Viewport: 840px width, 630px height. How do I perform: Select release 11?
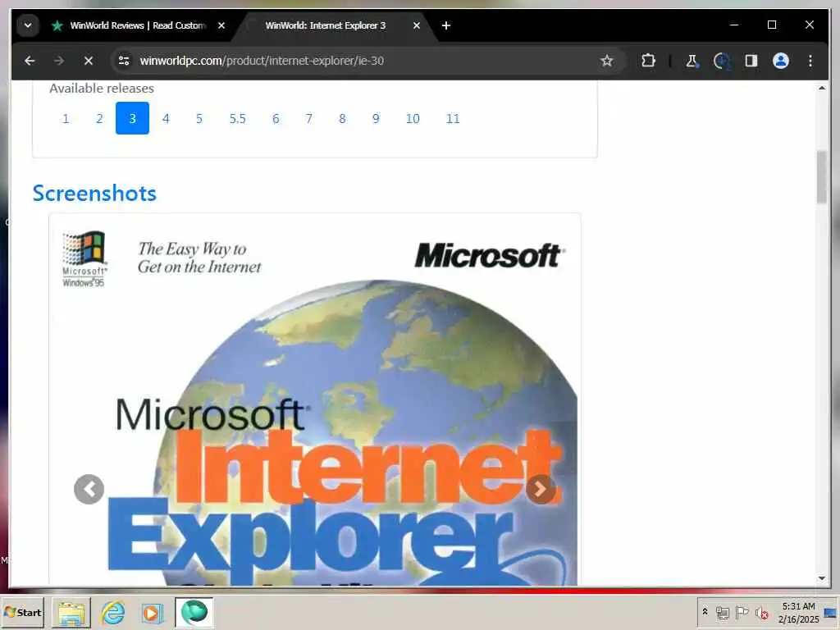tap(453, 118)
